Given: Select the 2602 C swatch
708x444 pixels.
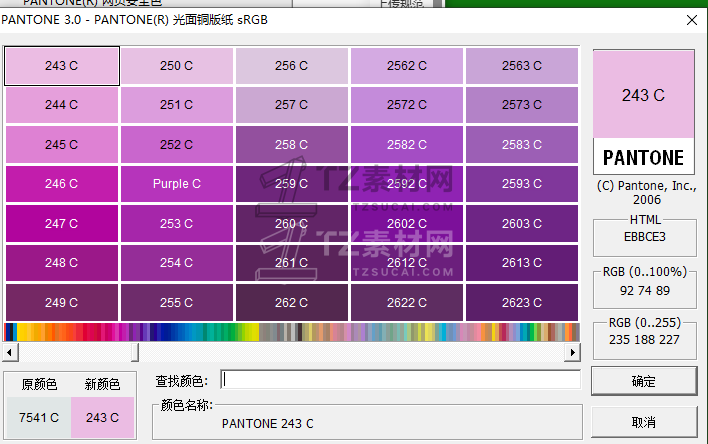Looking at the screenshot, I should 407,224.
